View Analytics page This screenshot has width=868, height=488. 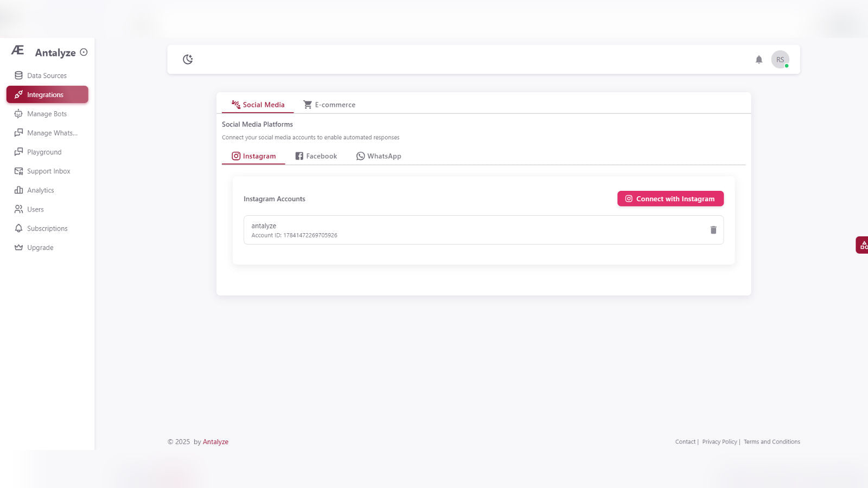click(x=47, y=190)
